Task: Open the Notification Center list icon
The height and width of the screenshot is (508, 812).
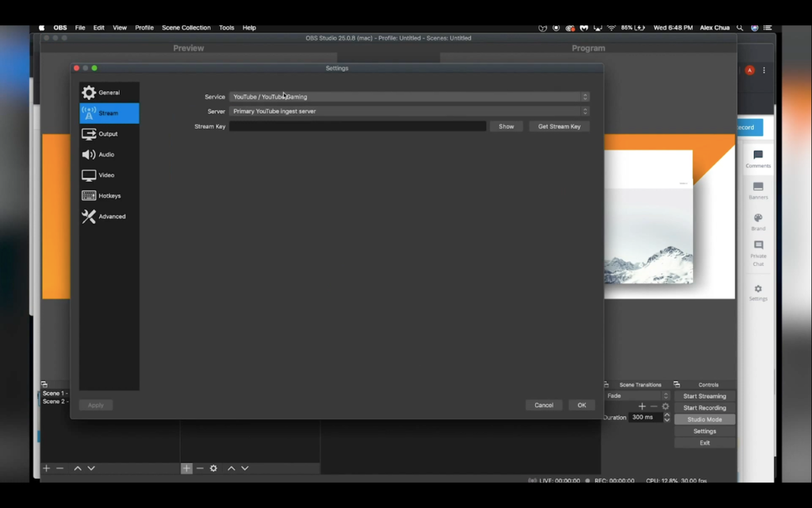Action: coord(768,28)
